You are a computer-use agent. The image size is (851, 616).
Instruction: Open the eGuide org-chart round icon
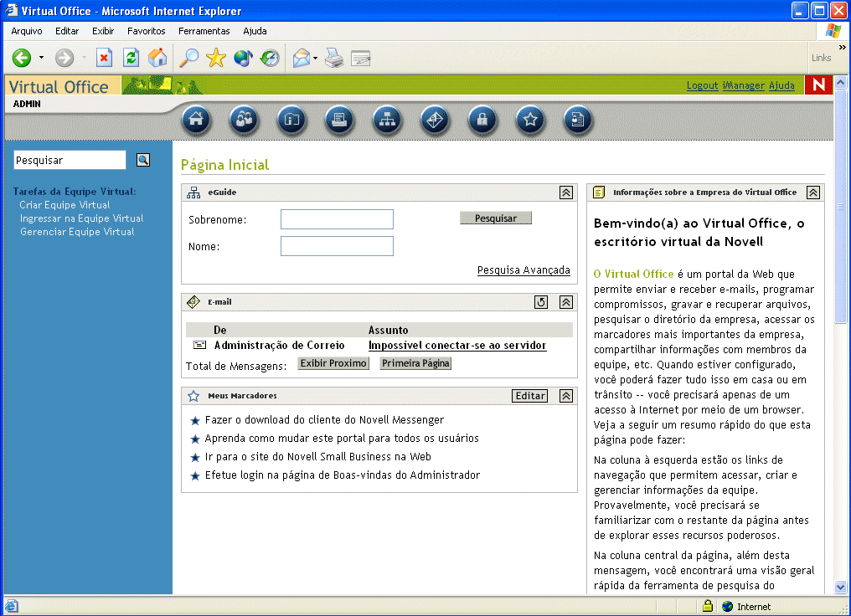point(388,120)
